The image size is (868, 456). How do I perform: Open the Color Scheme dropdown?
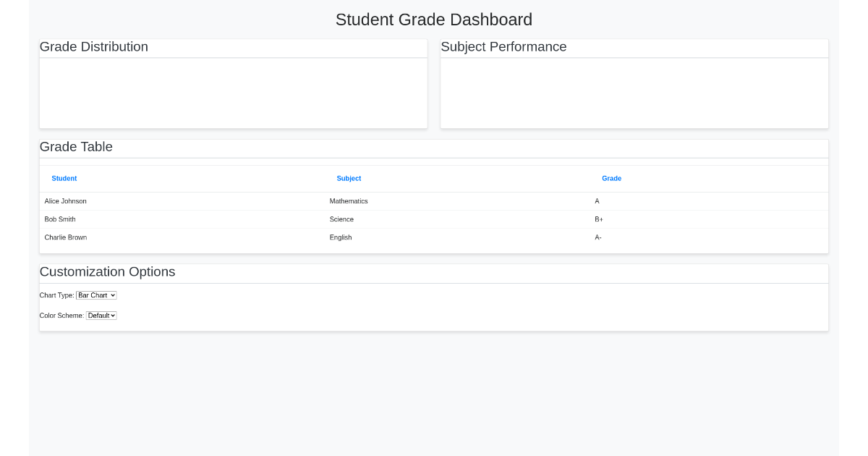click(x=101, y=315)
